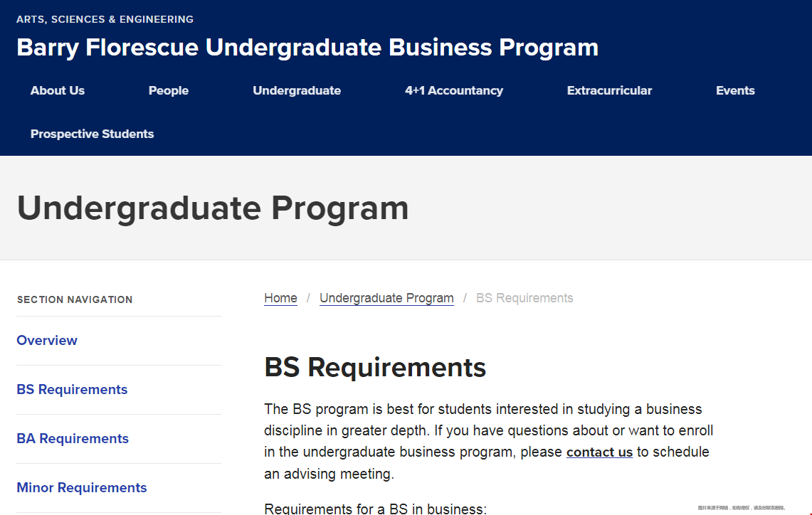Select Undergraduate in the top navigation
Screen dimensions: 812x515
tap(297, 90)
